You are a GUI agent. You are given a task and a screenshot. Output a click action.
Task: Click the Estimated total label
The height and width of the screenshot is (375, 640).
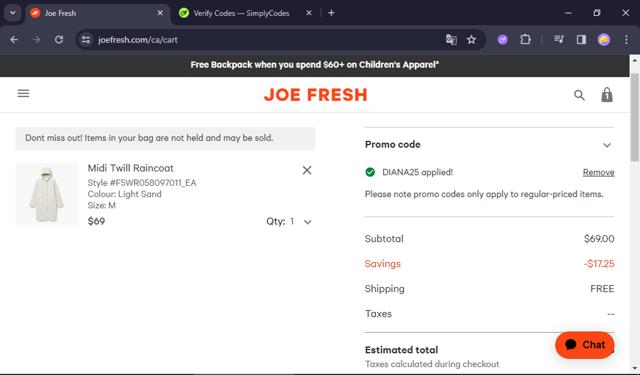tap(401, 350)
